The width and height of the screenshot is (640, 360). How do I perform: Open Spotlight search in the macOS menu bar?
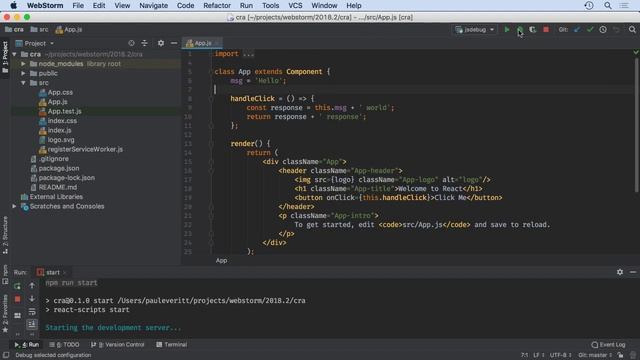coord(608,6)
